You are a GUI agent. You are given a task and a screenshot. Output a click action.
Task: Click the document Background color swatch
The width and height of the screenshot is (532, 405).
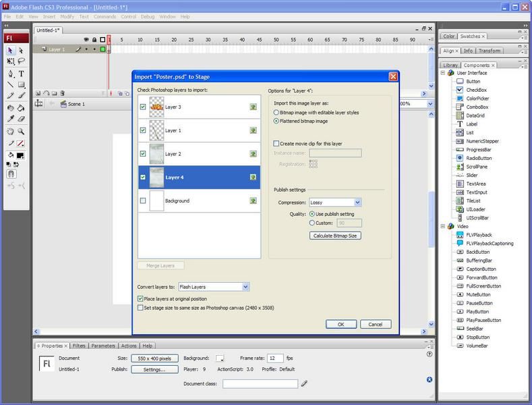220,358
